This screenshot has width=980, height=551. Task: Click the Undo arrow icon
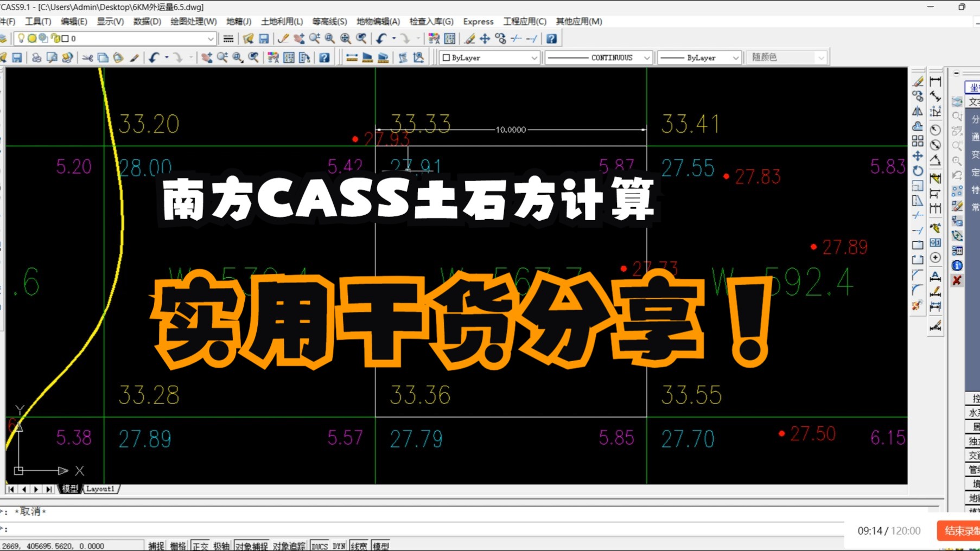coord(380,39)
